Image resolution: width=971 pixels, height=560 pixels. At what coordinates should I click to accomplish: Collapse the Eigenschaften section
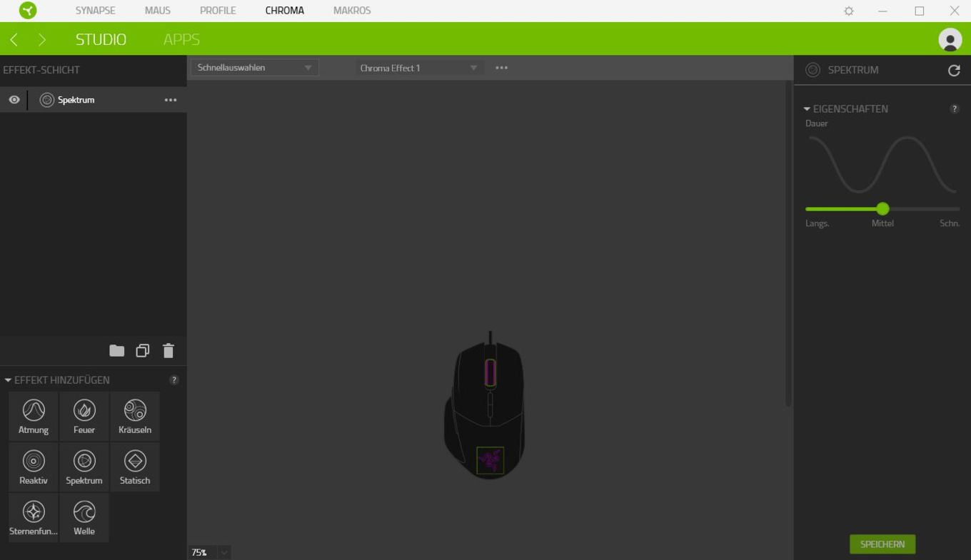click(x=807, y=109)
